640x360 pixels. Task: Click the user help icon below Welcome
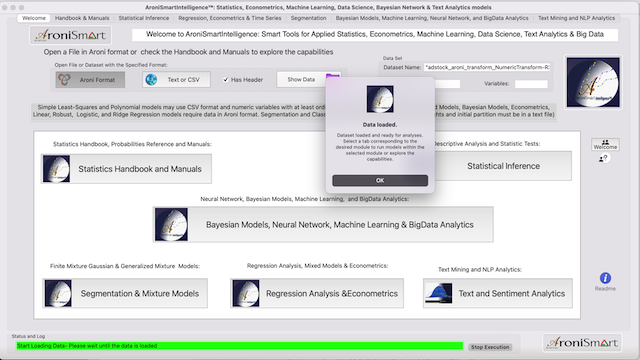(x=603, y=159)
